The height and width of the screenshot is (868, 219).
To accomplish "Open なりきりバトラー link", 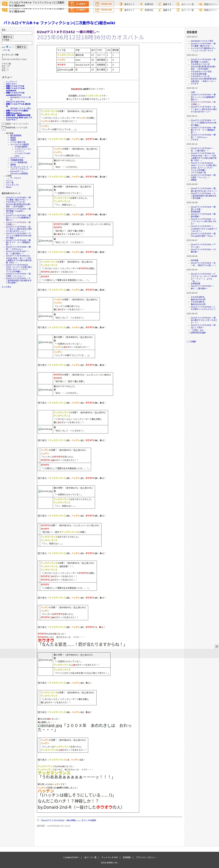I will point(18,158).
